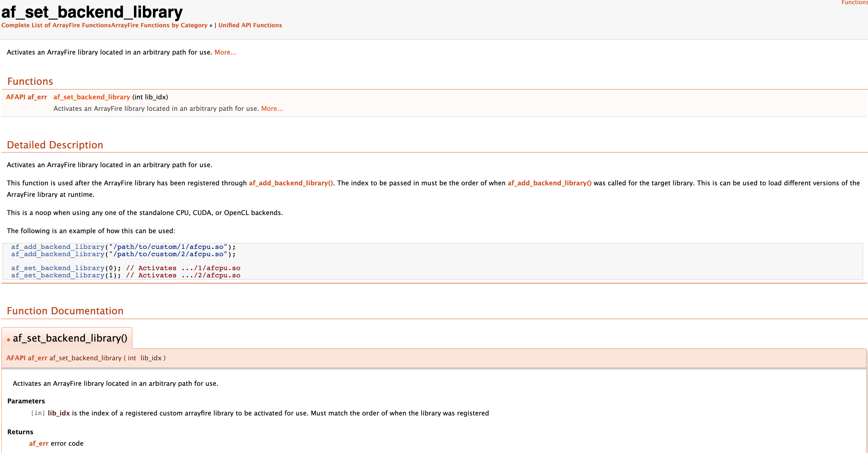
Task: Click af_add_backend_library on the custom/1 code line
Action: (58, 247)
